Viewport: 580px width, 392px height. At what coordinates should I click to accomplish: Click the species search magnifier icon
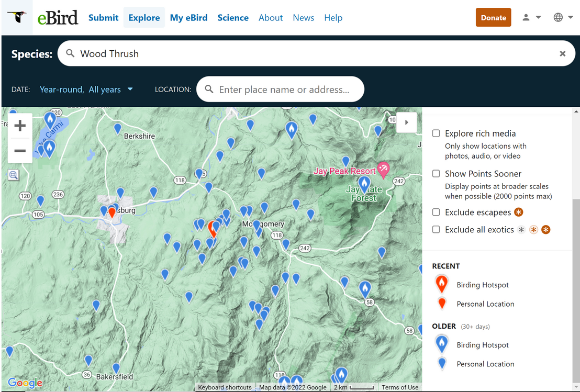point(70,53)
